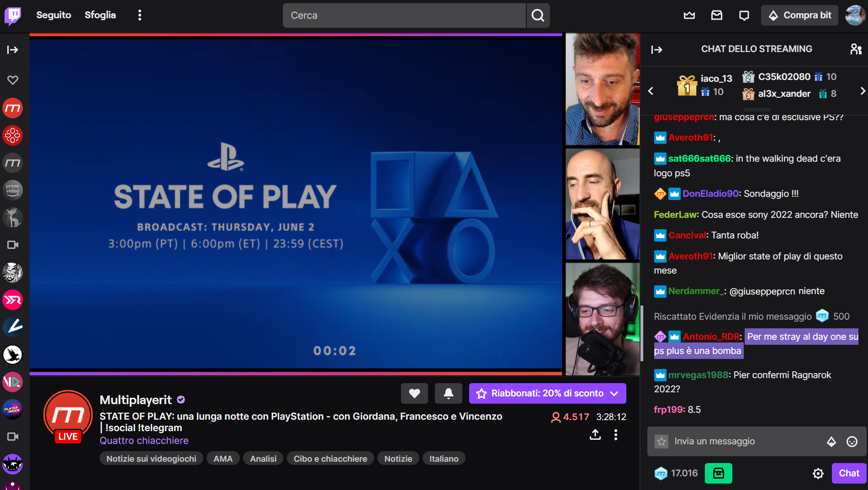
Task: Share the stream via share icon
Action: [595, 434]
